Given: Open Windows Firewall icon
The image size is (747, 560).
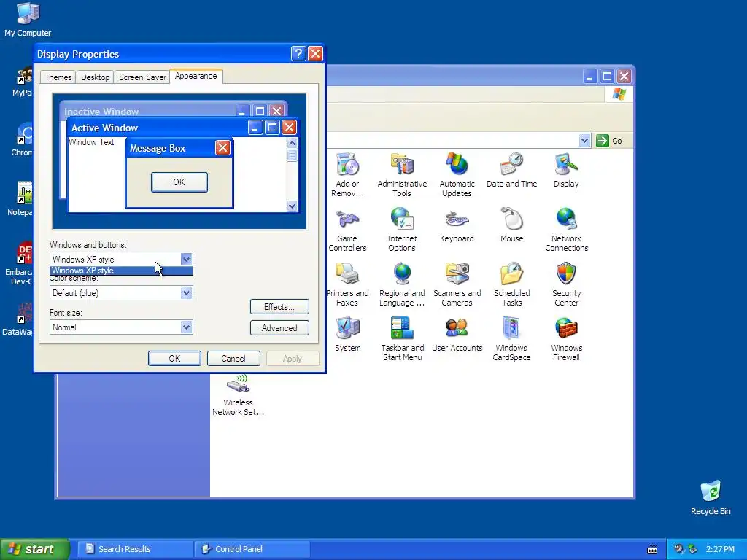Looking at the screenshot, I should 566,339.
